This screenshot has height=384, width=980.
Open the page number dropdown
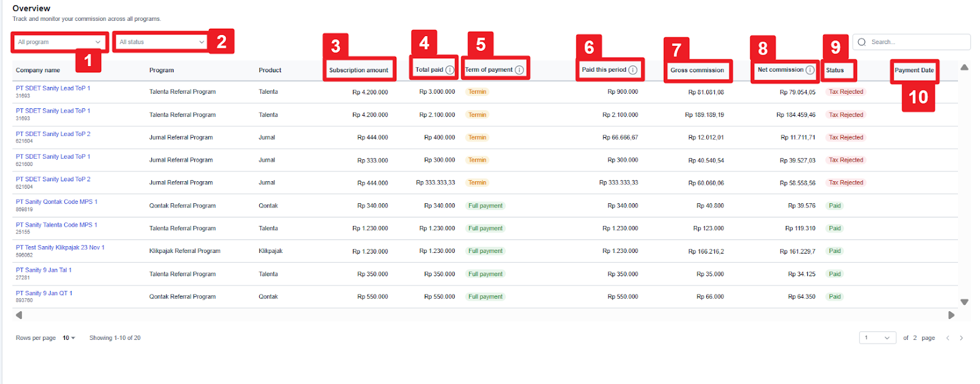(x=877, y=338)
